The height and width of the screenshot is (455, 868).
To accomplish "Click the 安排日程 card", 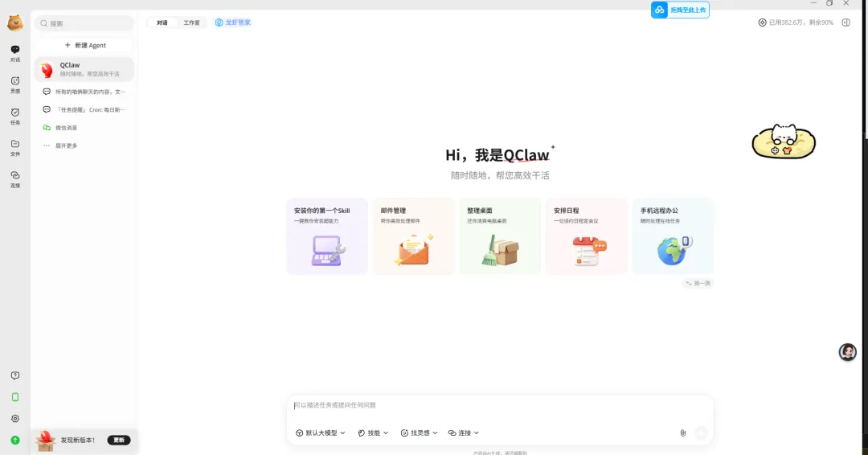I will click(587, 236).
